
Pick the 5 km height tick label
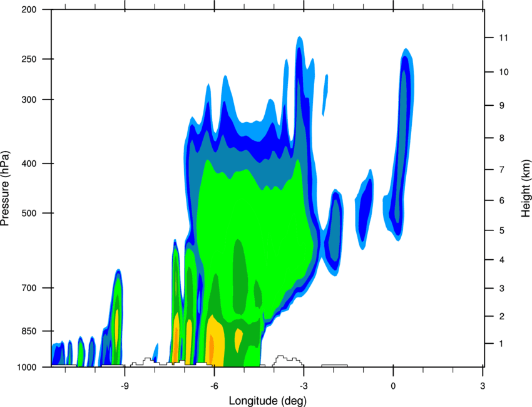tap(502, 230)
